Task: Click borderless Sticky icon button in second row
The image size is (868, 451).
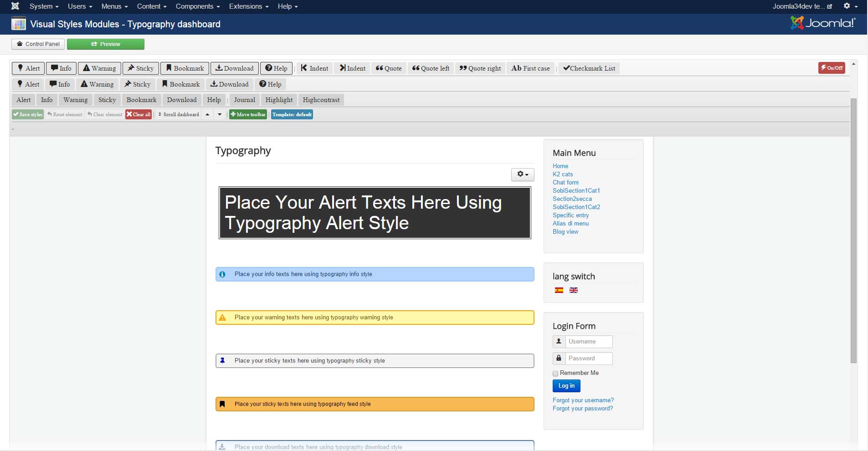Action: coord(138,84)
